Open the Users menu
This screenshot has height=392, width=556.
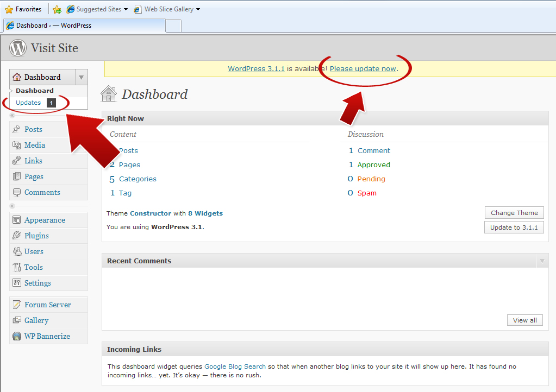click(34, 251)
